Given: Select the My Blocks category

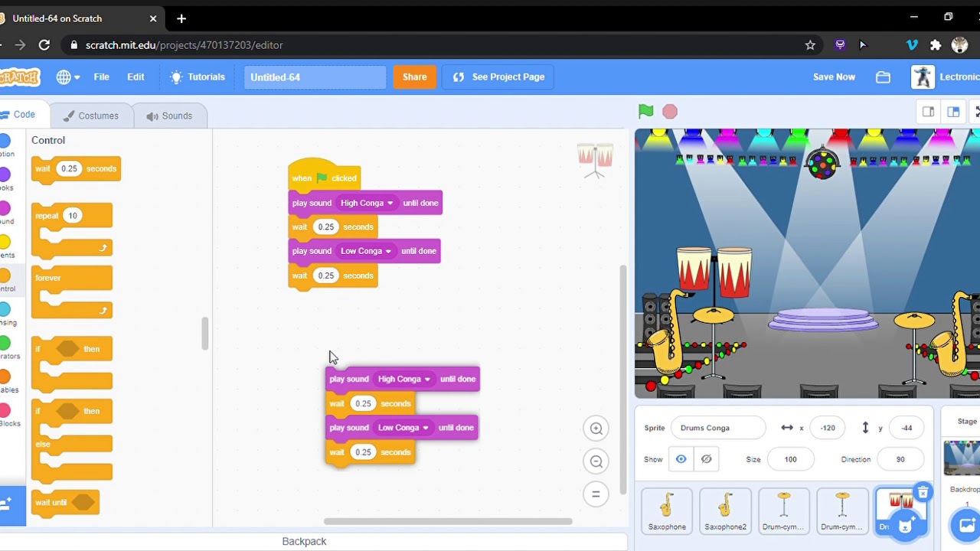Looking at the screenshot, I should [6, 415].
